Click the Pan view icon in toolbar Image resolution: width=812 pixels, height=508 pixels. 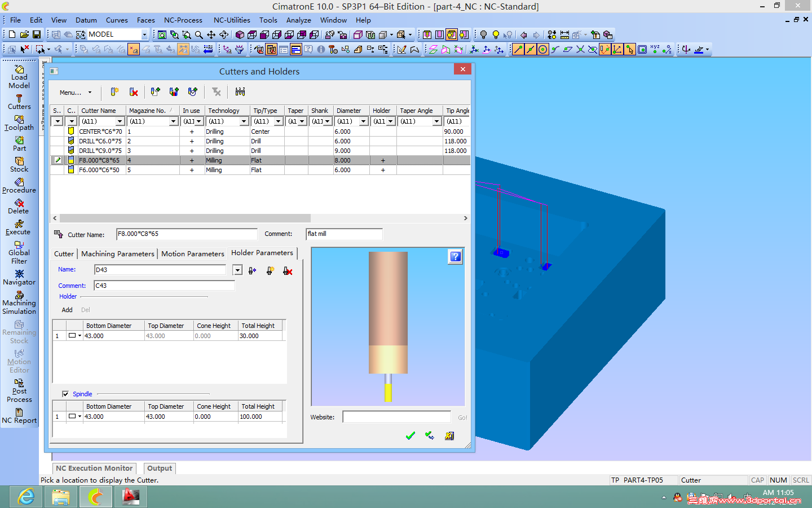(211, 34)
